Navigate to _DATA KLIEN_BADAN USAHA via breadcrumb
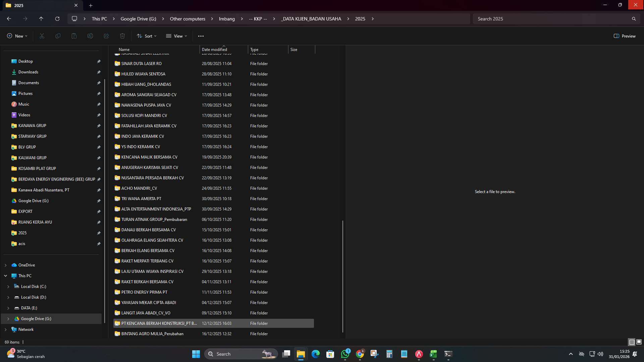 (x=311, y=19)
